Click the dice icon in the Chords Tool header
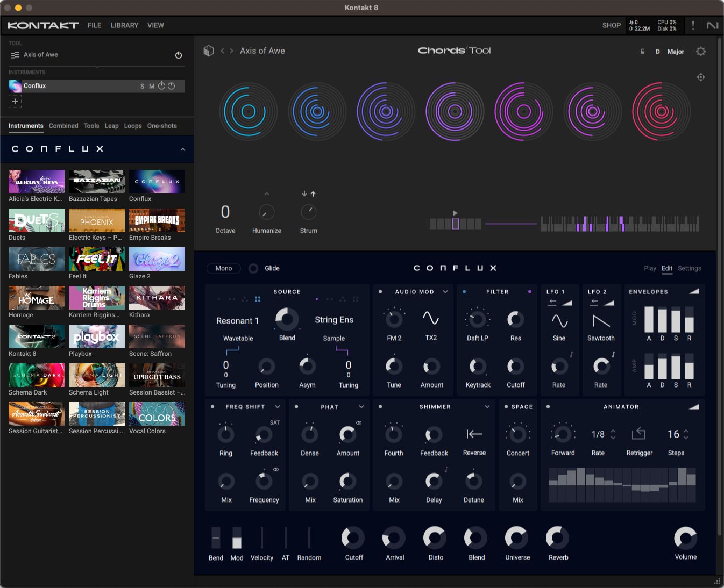The width and height of the screenshot is (724, 588). pos(209,51)
